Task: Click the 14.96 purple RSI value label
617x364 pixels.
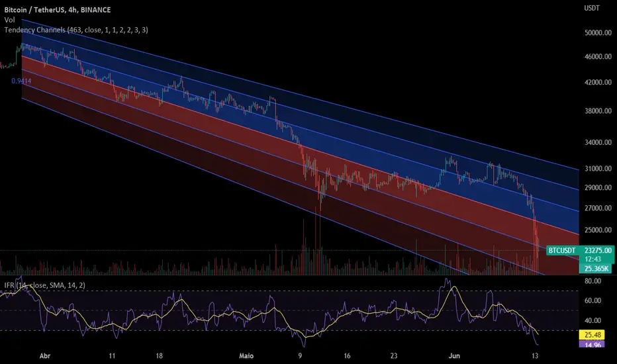Action: (x=593, y=344)
